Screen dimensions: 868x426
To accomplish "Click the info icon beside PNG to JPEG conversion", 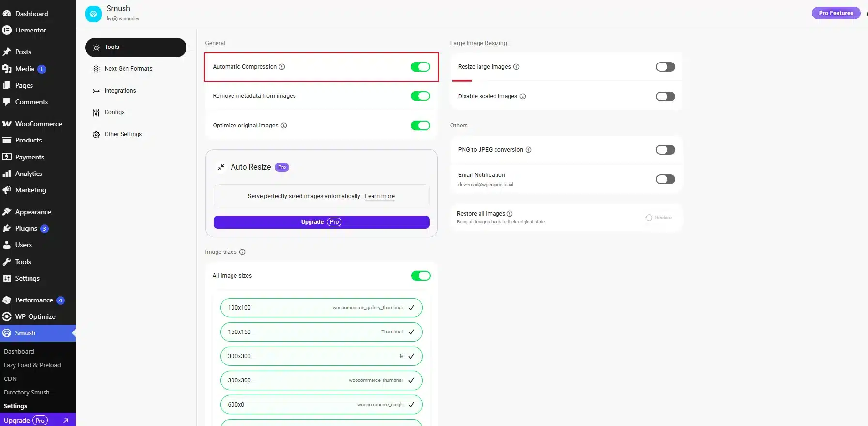I will [x=528, y=150].
